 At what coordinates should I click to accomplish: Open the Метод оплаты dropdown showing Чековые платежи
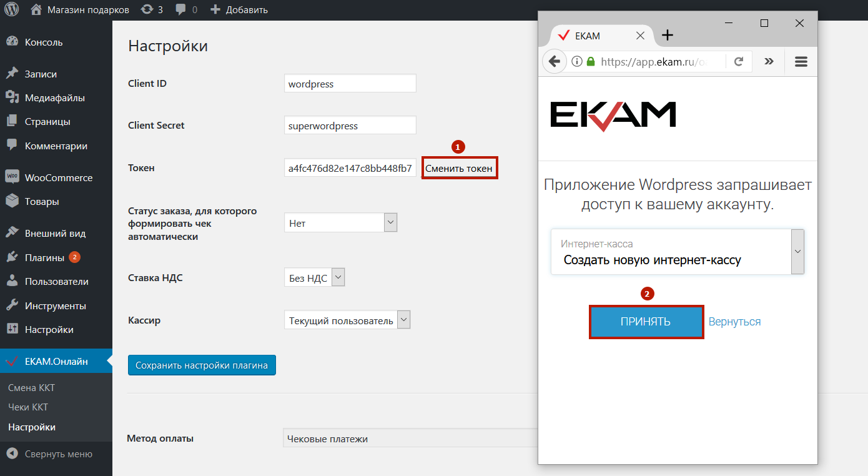coord(411,439)
